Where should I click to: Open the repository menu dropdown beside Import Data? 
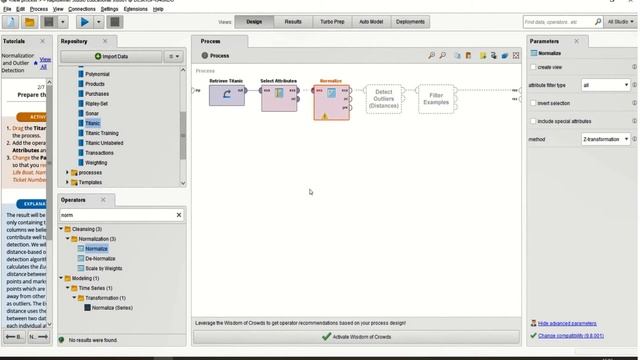(174, 56)
